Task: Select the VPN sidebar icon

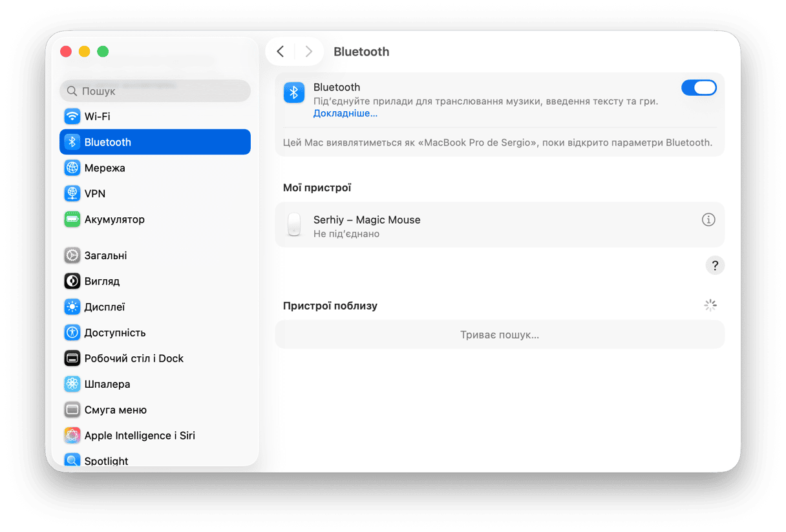Action: point(72,194)
